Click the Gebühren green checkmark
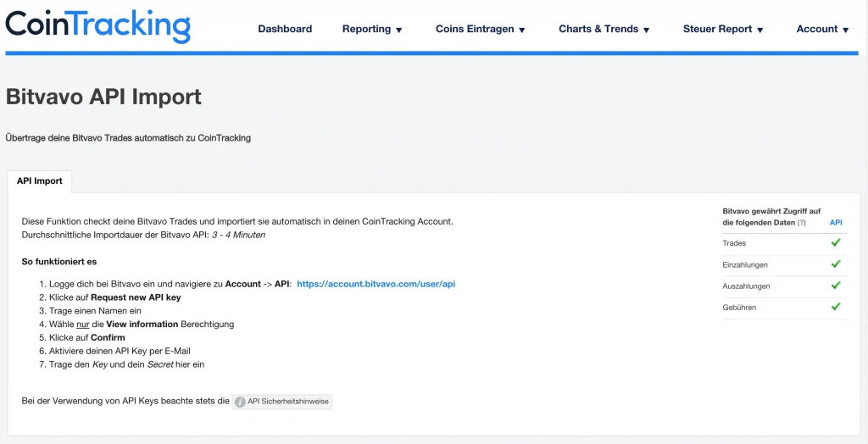Image resolution: width=868 pixels, height=444 pixels. tap(836, 307)
